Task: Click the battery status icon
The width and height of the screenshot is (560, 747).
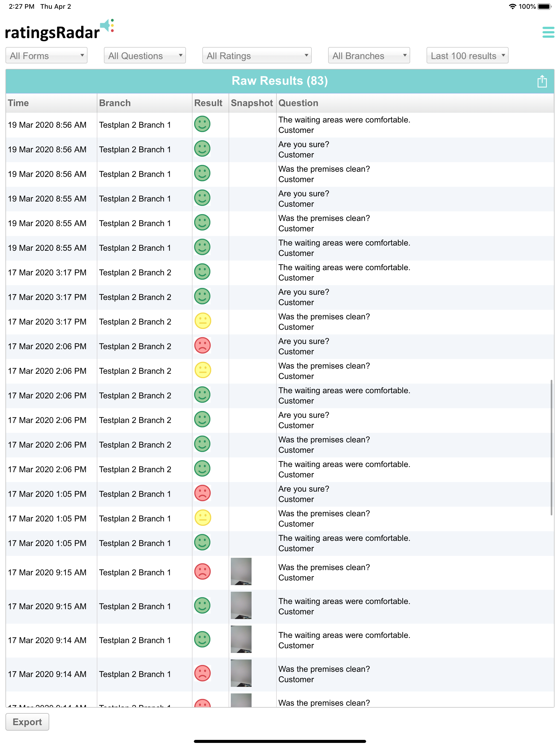Action: (x=544, y=6)
